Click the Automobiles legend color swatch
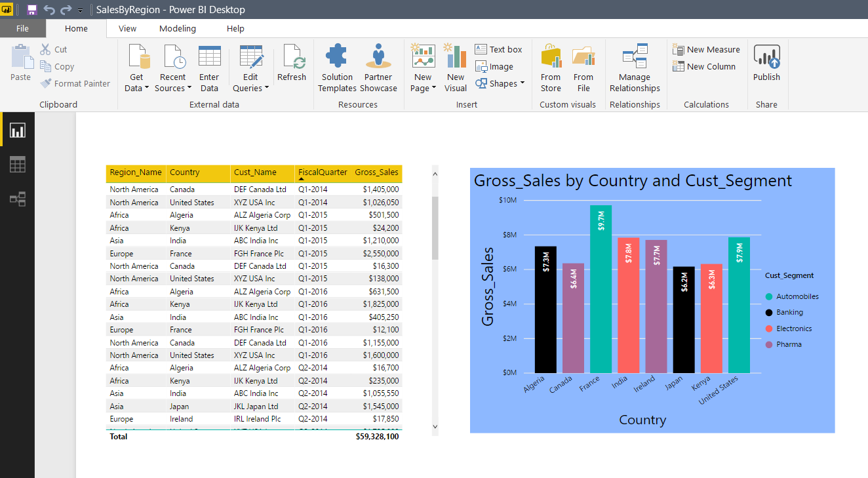Viewport: 868px width, 478px height. 769,296
